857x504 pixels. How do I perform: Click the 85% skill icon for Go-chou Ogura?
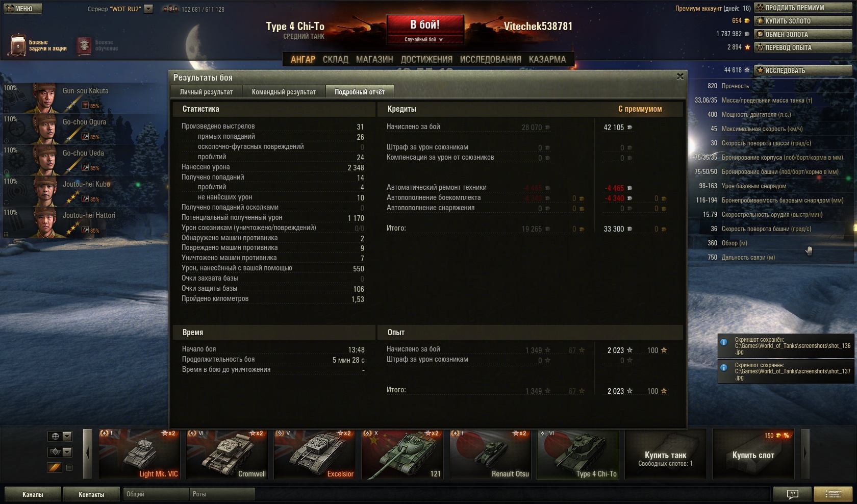[x=85, y=137]
